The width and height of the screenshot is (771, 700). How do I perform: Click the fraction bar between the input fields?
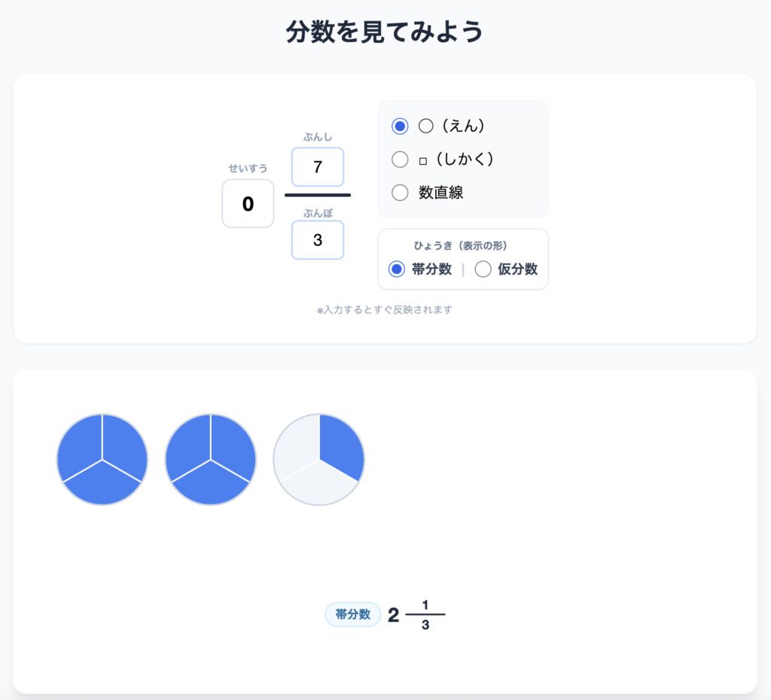pos(318,195)
